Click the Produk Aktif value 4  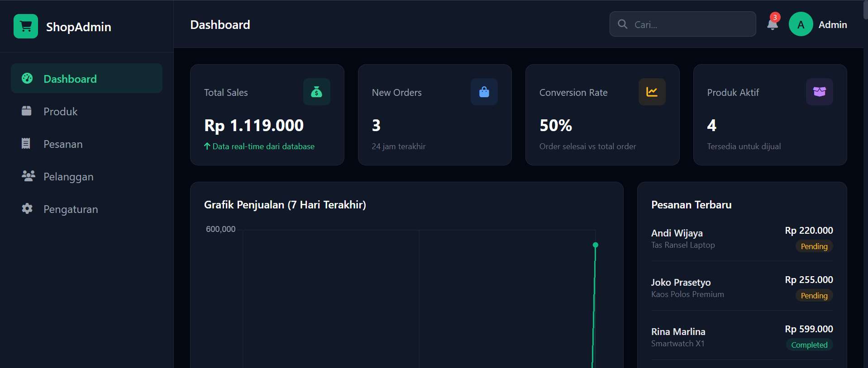click(711, 125)
